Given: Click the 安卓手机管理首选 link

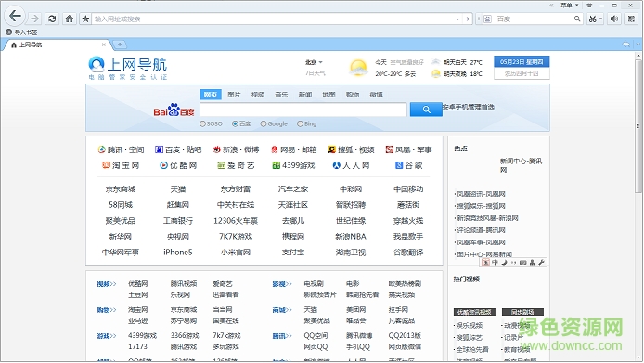Looking at the screenshot, I should [x=469, y=107].
